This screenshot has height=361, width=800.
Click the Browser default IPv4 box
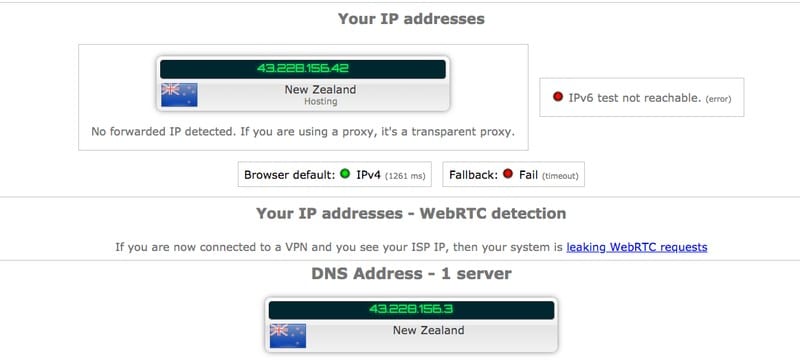click(335, 174)
